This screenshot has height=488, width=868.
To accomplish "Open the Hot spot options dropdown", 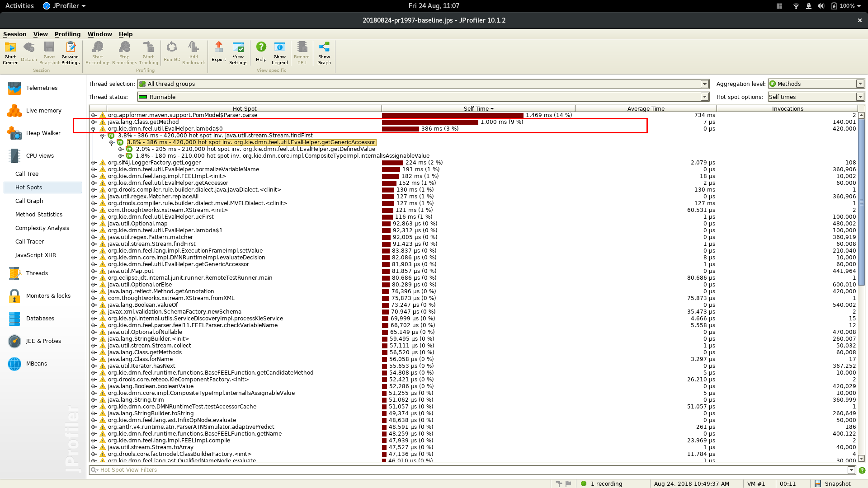I will [x=860, y=97].
